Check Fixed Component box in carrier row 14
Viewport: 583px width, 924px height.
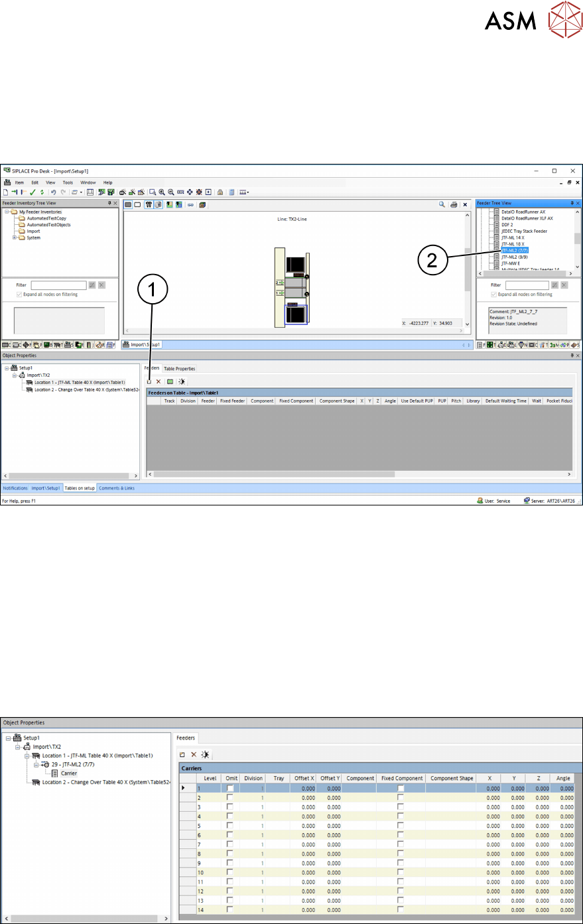pyautogui.click(x=401, y=909)
